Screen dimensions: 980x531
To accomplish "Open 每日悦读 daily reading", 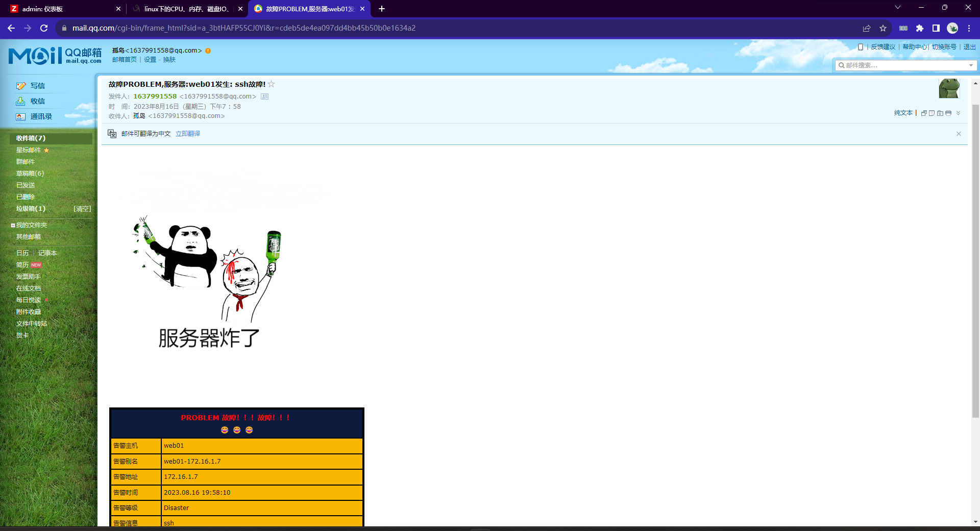I will (x=29, y=300).
